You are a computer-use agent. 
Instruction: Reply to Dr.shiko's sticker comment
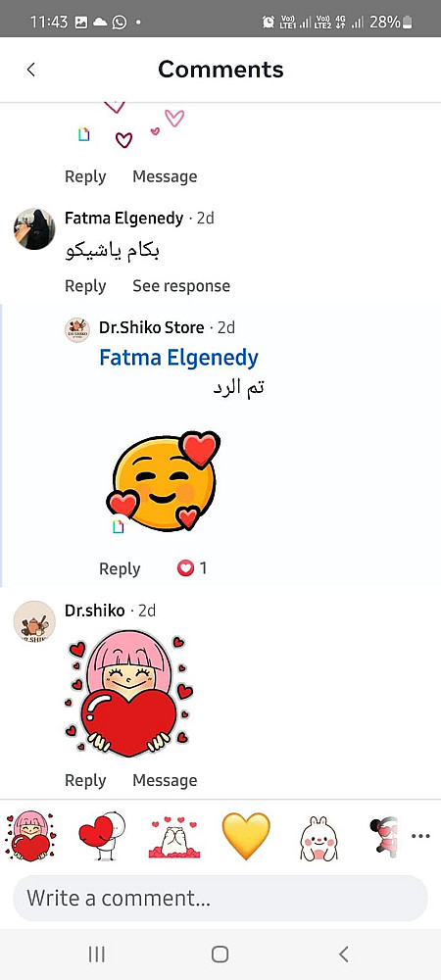(x=85, y=780)
